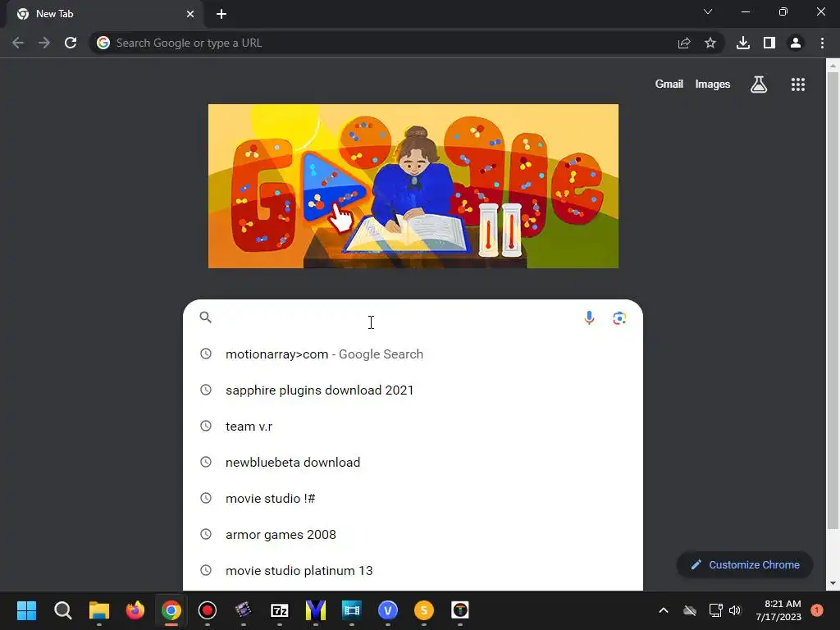Open Gmail link
840x630 pixels.
[x=669, y=84]
